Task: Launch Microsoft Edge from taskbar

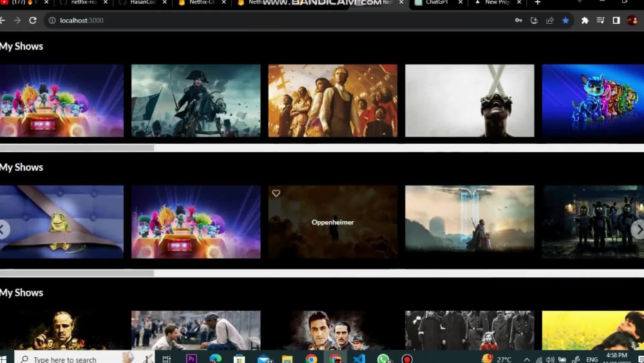Action: (x=215, y=358)
